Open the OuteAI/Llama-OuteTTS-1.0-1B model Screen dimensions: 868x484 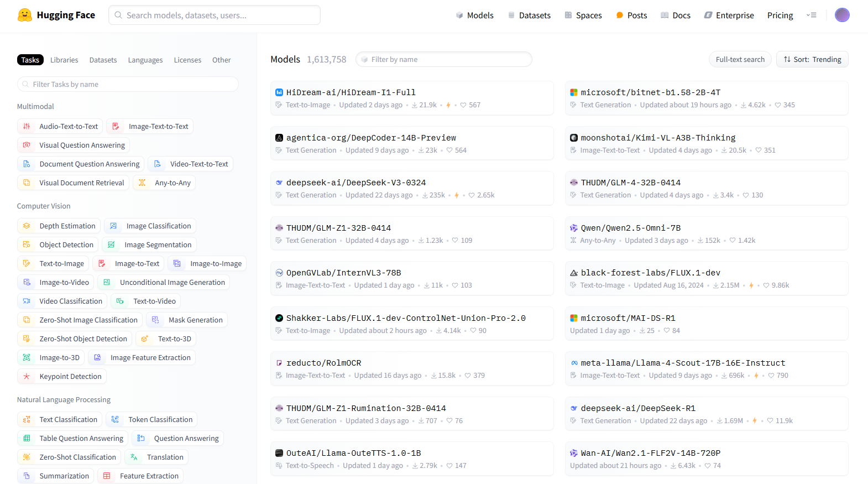(x=412, y=459)
